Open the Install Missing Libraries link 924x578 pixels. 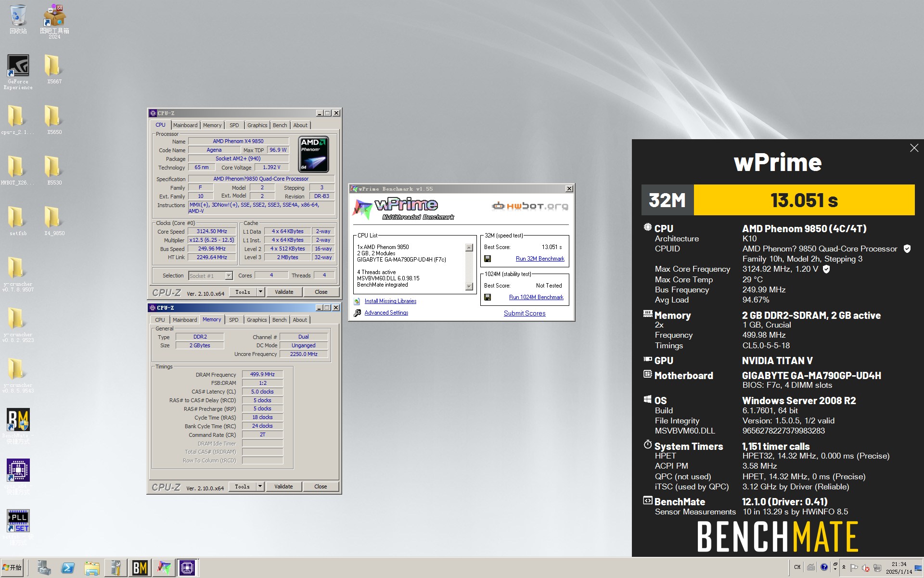click(x=390, y=301)
